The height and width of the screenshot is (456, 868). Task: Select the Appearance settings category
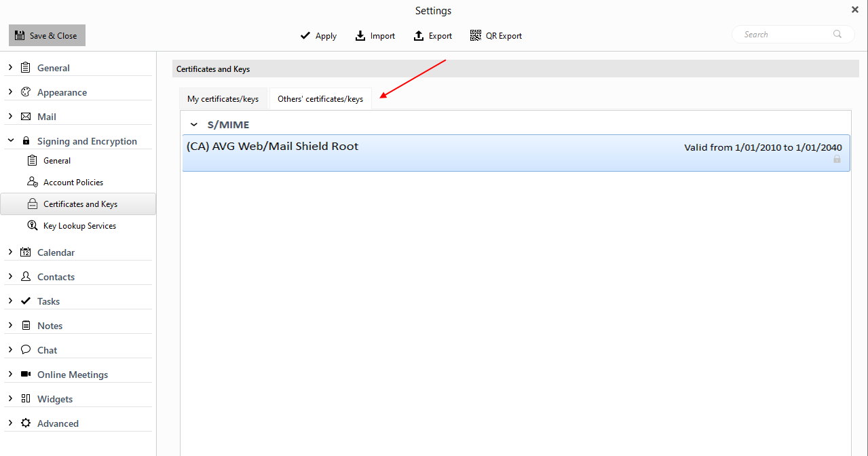(x=62, y=92)
